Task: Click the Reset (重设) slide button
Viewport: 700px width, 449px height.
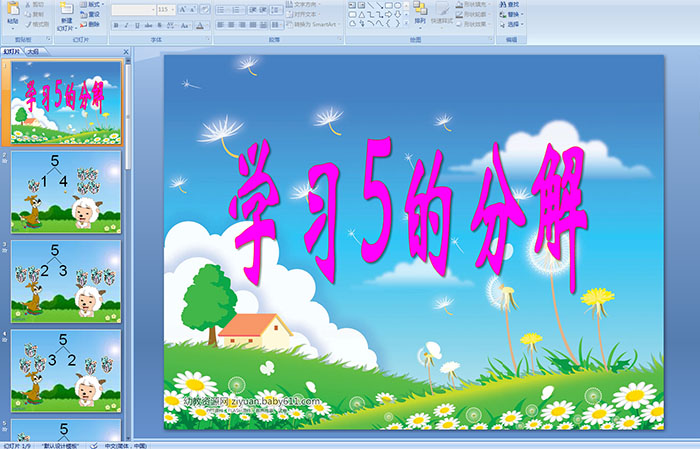Action: coord(90,14)
